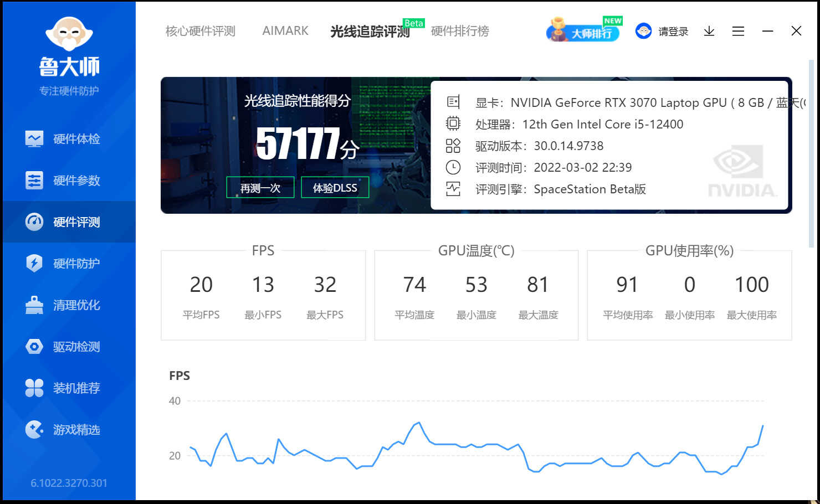
Task: Select the 硬件参数 hardware parameters icon
Action: point(34,181)
